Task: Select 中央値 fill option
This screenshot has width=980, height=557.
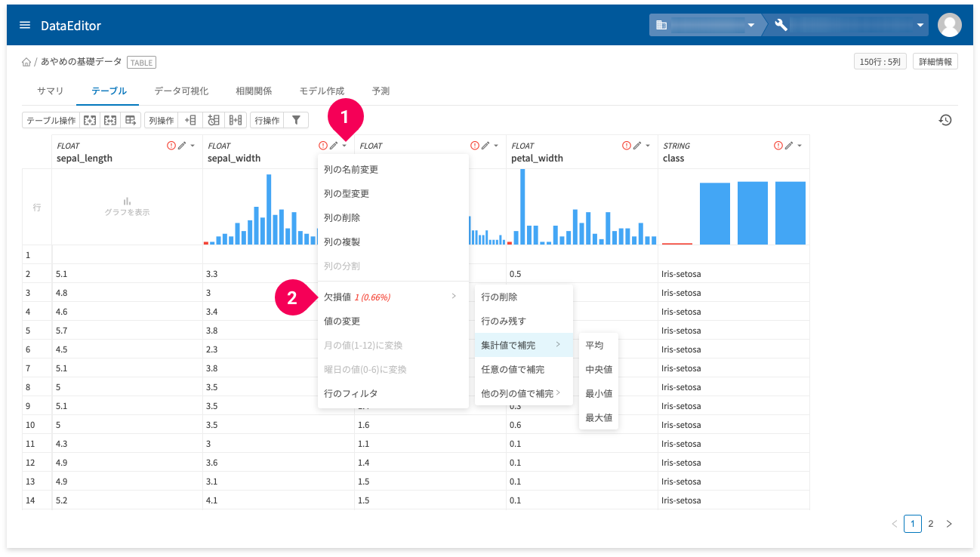Action: 599,369
